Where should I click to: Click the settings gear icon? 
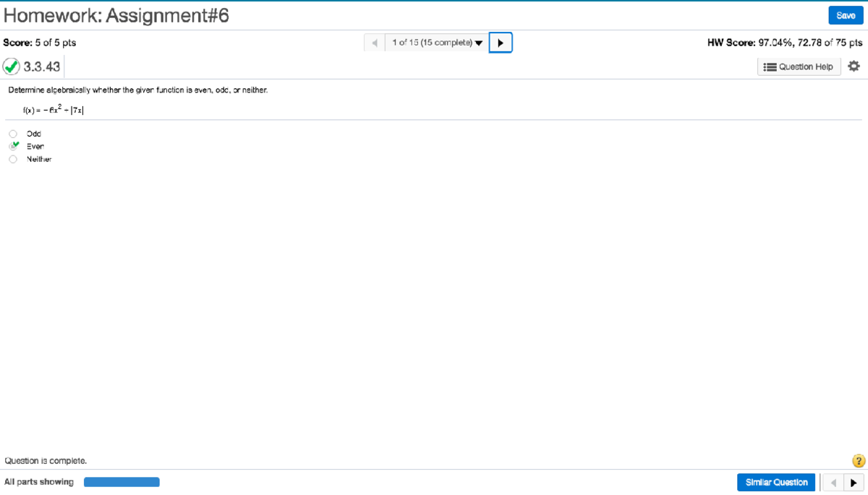click(x=854, y=66)
